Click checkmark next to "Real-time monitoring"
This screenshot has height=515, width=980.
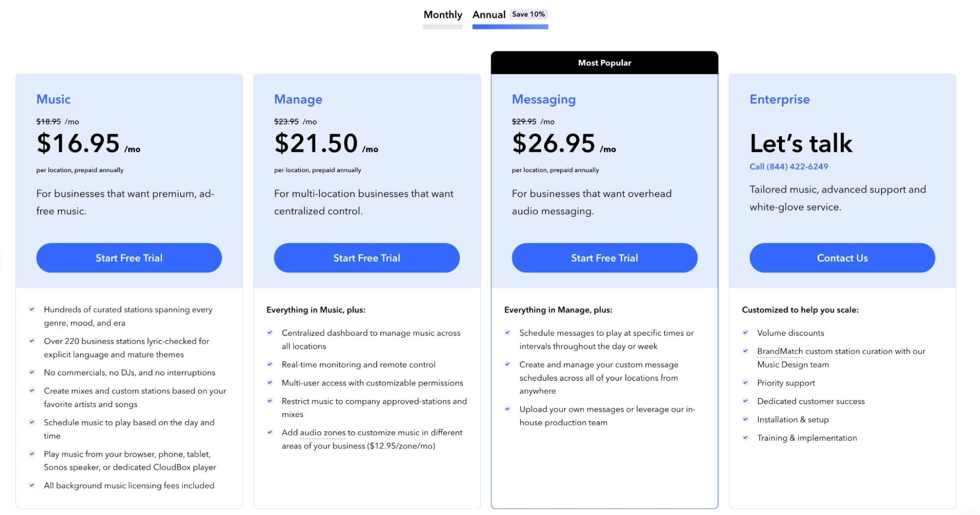[270, 365]
